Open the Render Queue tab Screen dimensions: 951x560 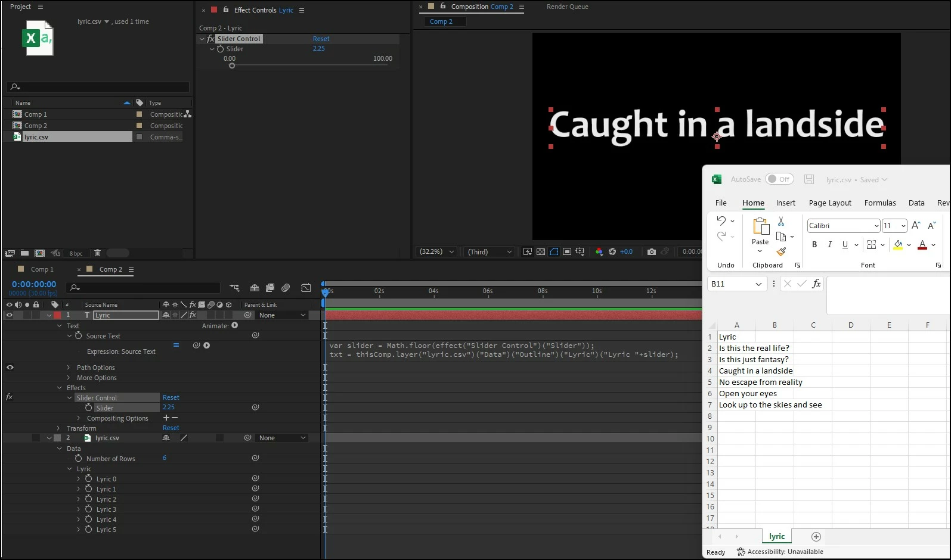pyautogui.click(x=568, y=7)
